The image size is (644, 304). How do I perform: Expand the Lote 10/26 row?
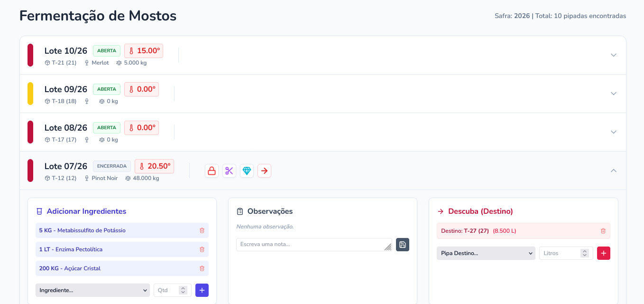613,55
